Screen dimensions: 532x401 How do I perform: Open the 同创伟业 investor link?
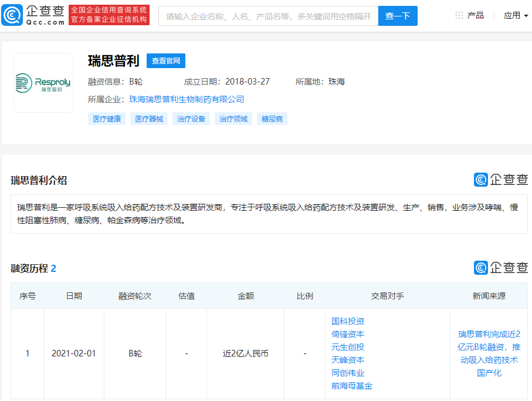point(348,373)
